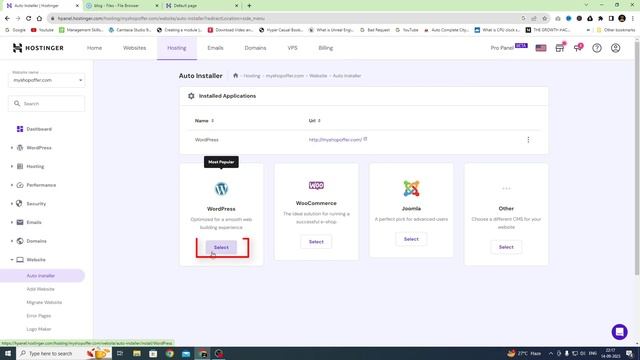This screenshot has height=360, width=640.
Task: Click the Hostinger logo
Action: click(x=38, y=48)
